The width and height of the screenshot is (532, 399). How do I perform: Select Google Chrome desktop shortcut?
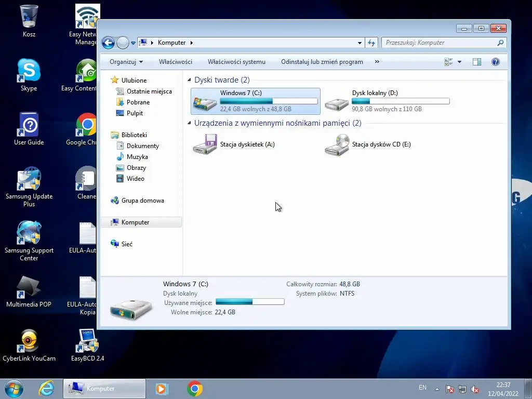[82, 129]
